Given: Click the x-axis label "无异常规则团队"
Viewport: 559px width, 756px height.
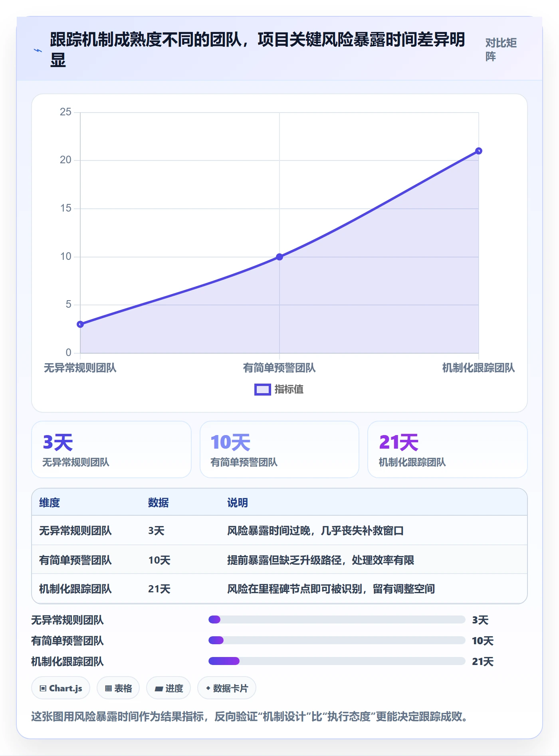Looking at the screenshot, I should tap(80, 368).
